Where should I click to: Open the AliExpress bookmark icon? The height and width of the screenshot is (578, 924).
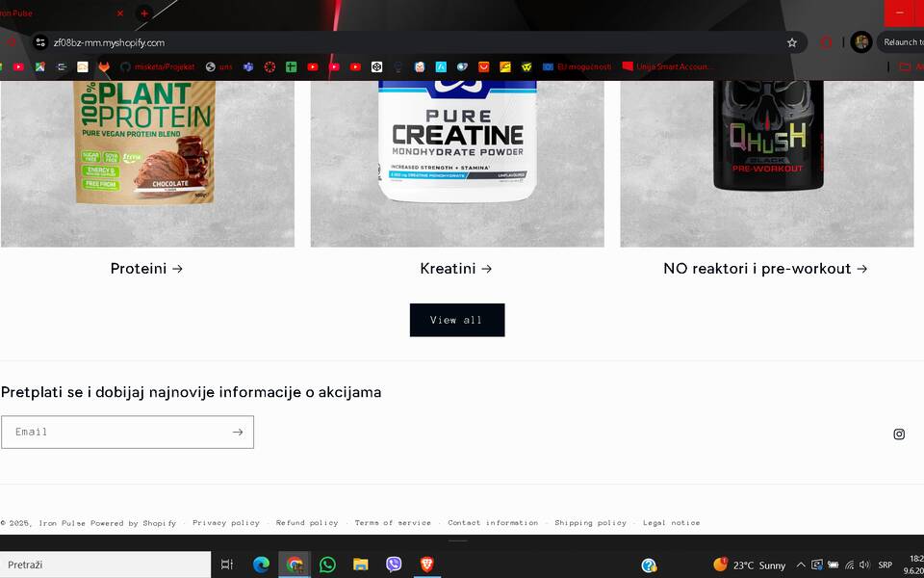[x=484, y=66]
